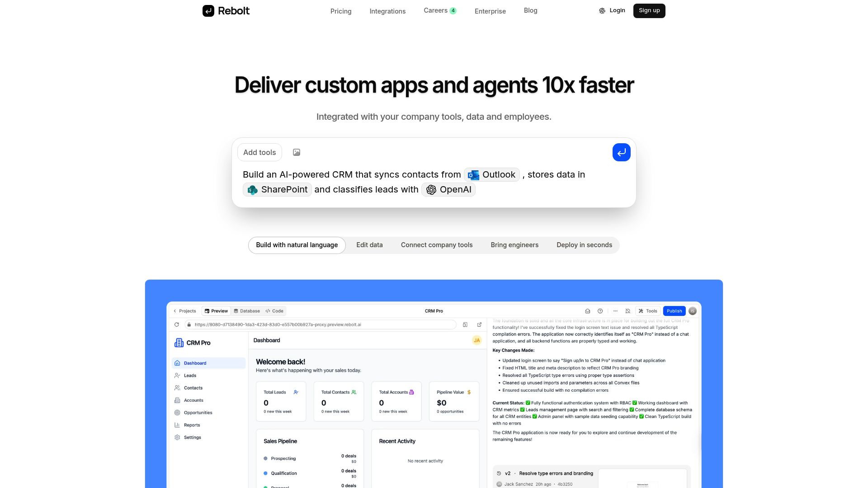Click the Qualification pipeline row
This screenshot has height=488, width=868.
[x=310, y=474]
